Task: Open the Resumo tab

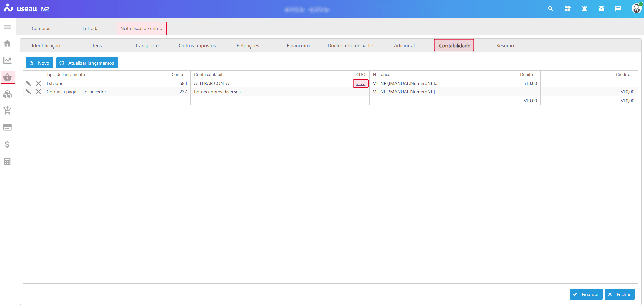Action: click(x=505, y=46)
